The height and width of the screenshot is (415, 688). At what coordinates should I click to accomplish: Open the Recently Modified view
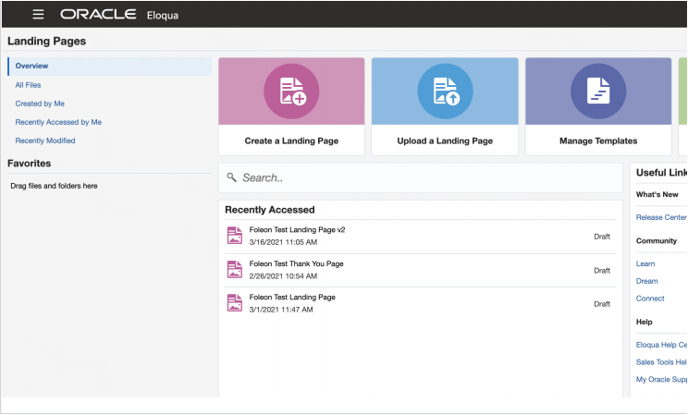click(45, 141)
